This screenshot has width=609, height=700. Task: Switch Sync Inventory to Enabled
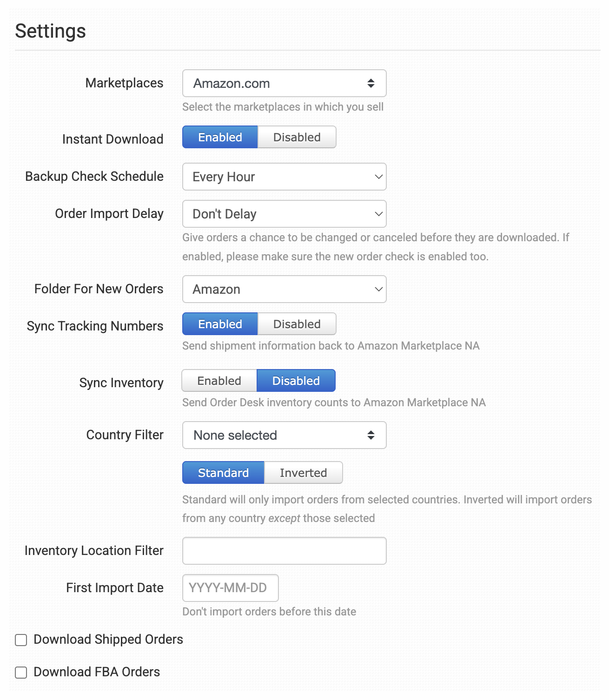point(219,381)
